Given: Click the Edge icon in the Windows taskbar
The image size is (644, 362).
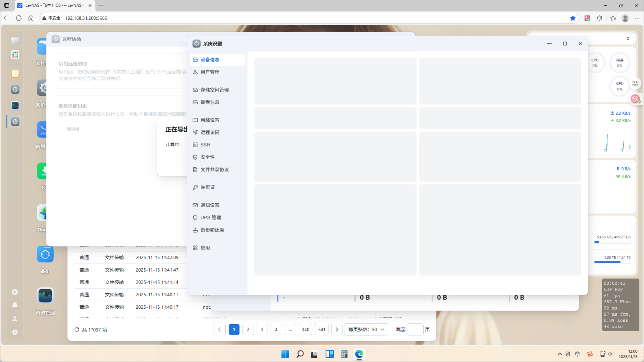Looking at the screenshot, I should point(359,354).
